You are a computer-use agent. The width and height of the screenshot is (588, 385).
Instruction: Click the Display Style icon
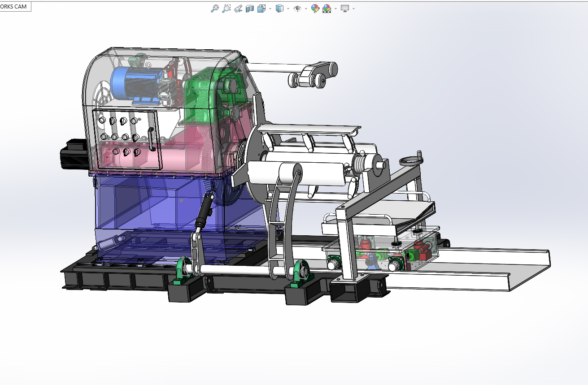click(x=279, y=9)
